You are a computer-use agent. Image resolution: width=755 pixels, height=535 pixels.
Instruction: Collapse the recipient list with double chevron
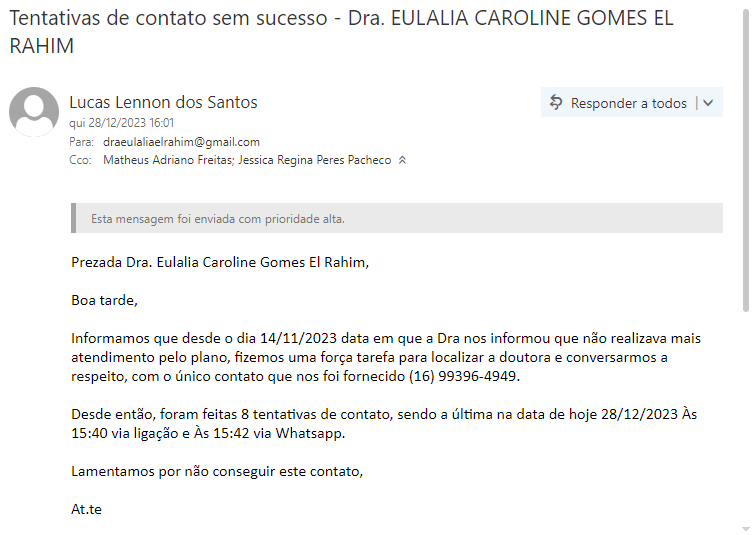click(x=402, y=160)
